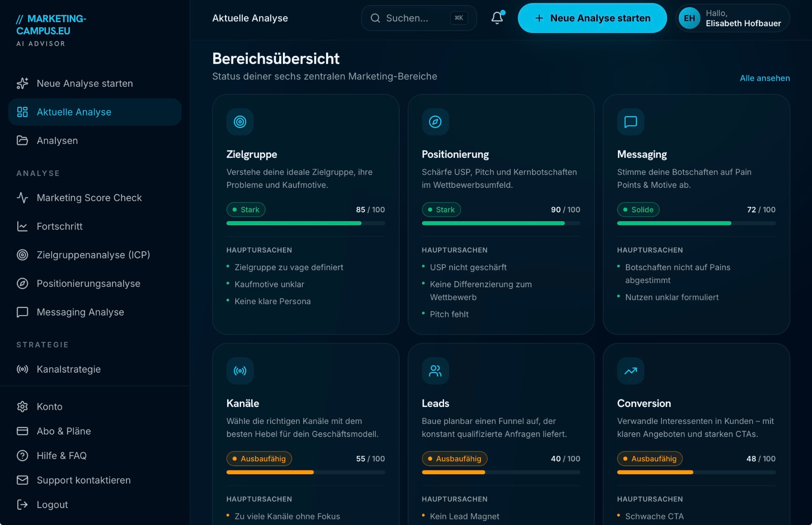Open Kanalstrategie under Strategie
This screenshot has width=812, height=525.
click(x=95, y=369)
